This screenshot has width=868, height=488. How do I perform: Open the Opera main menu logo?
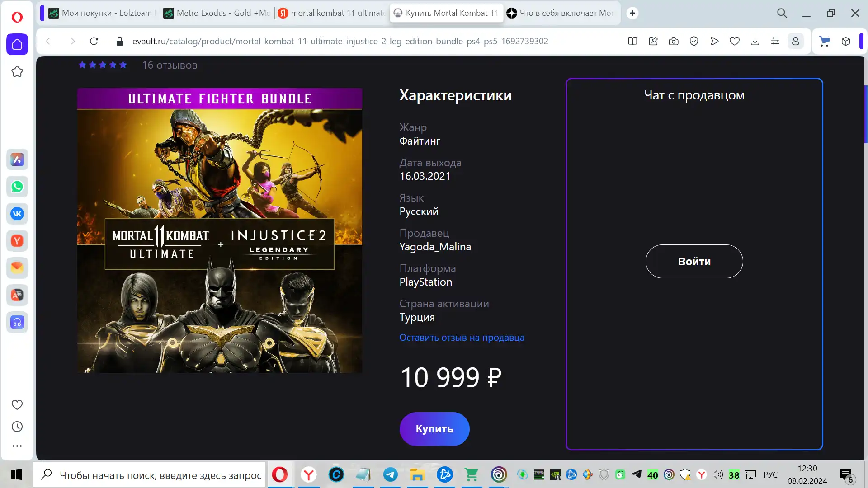coord(17,17)
